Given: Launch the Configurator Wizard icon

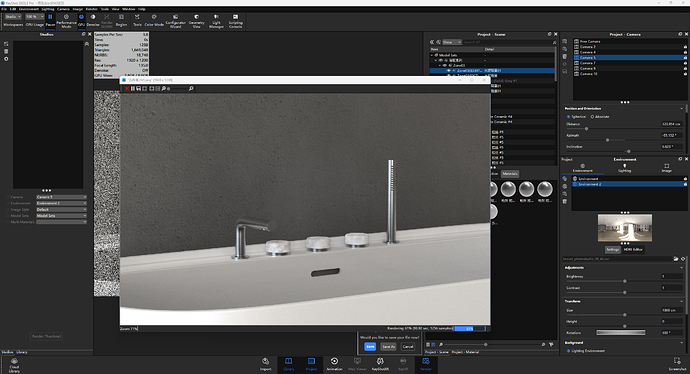Looking at the screenshot, I should pyautogui.click(x=175, y=21).
